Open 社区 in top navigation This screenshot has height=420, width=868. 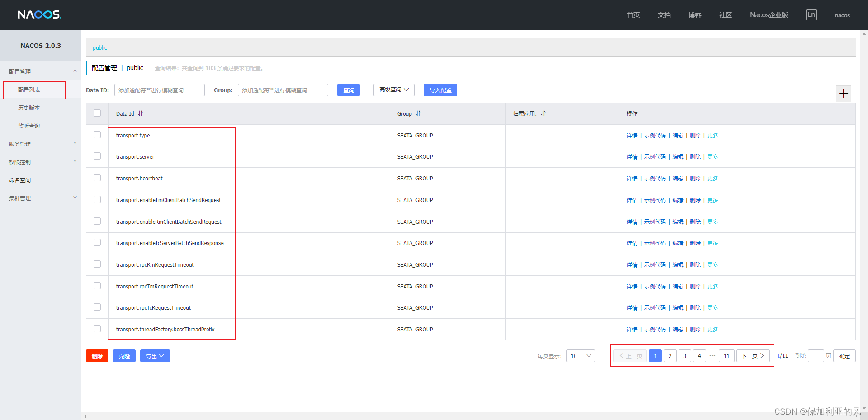point(726,15)
